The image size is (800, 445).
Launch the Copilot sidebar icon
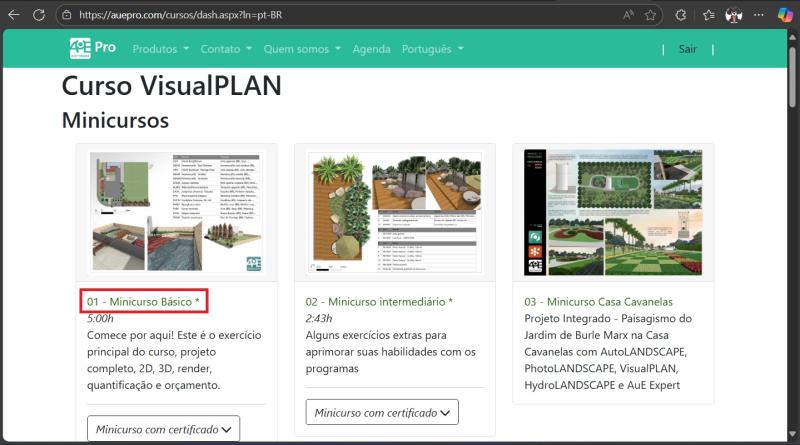pyautogui.click(x=785, y=15)
